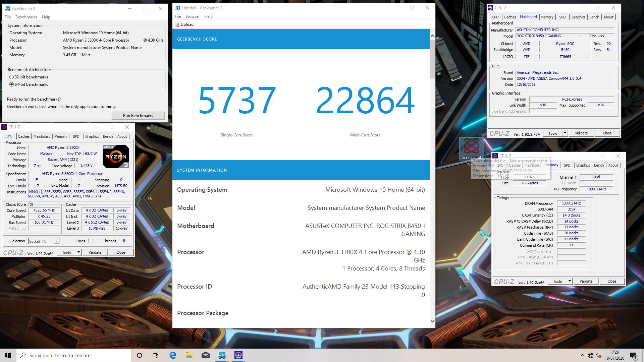Click Close button in CPU-Z CPU window
The image size is (644, 362).
[x=121, y=252]
